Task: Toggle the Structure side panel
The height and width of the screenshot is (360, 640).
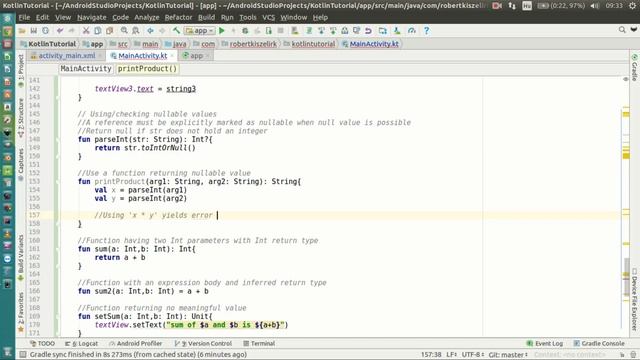Action: pos(21,118)
